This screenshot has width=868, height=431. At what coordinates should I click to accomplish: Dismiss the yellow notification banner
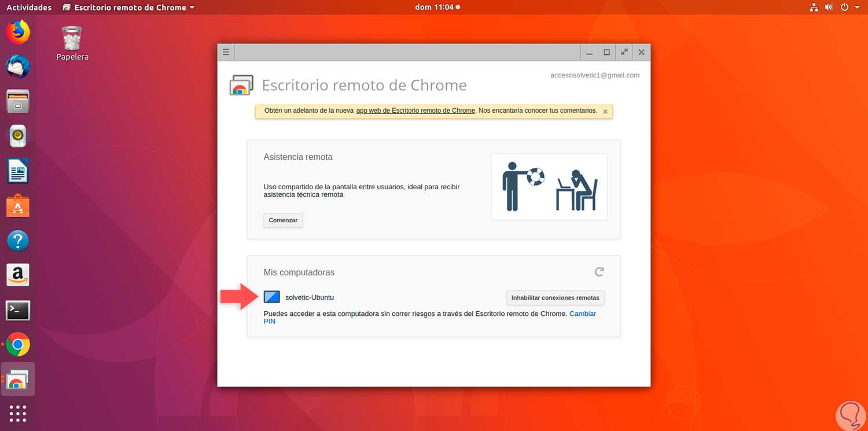pos(605,112)
